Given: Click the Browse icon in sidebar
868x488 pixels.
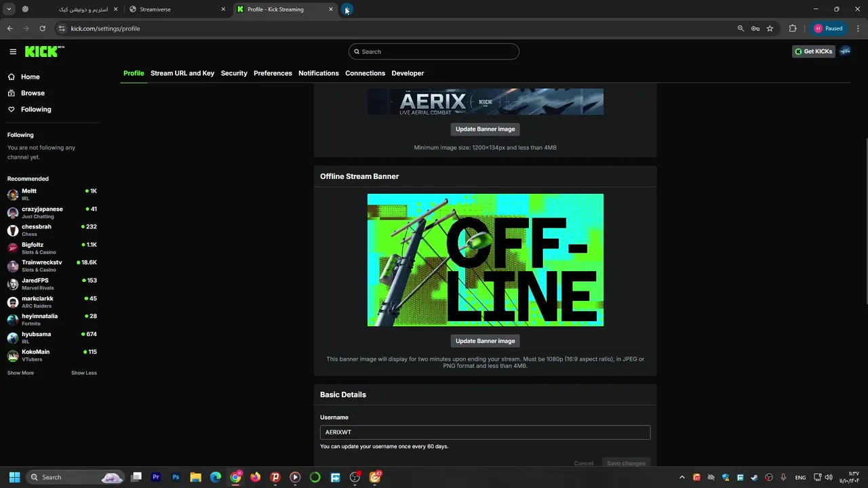Looking at the screenshot, I should 12,93.
